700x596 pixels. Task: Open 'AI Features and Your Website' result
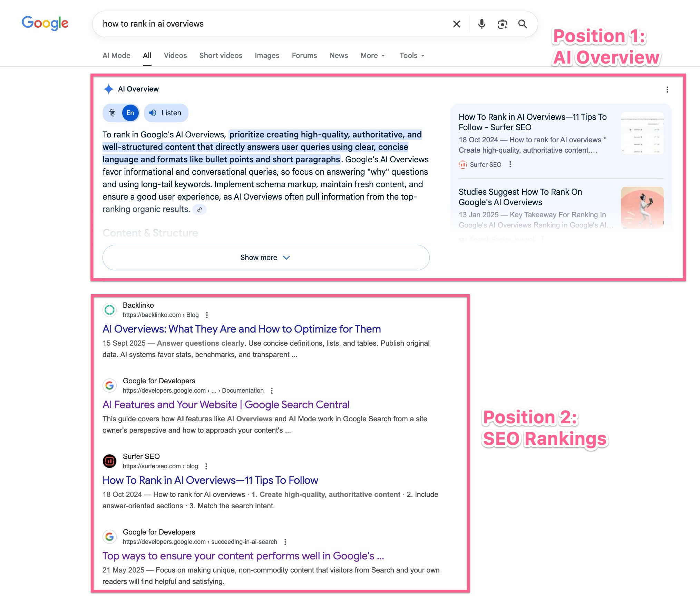226,405
